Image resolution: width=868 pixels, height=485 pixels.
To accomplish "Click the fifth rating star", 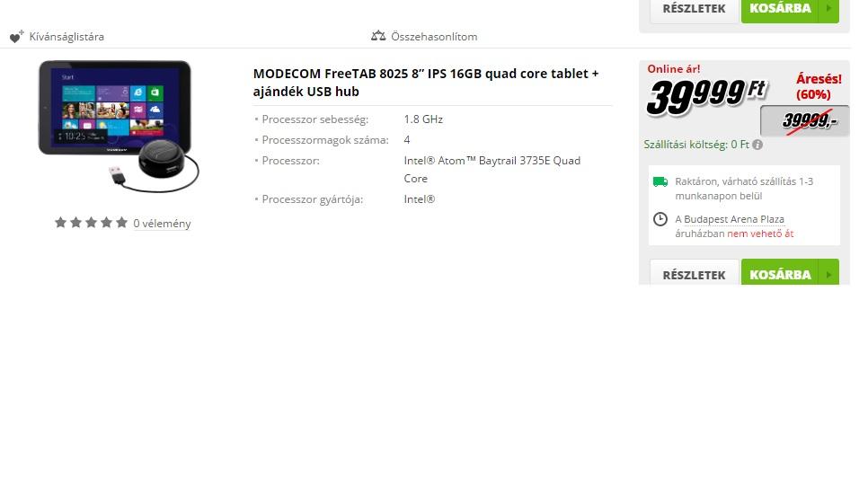I will [122, 223].
